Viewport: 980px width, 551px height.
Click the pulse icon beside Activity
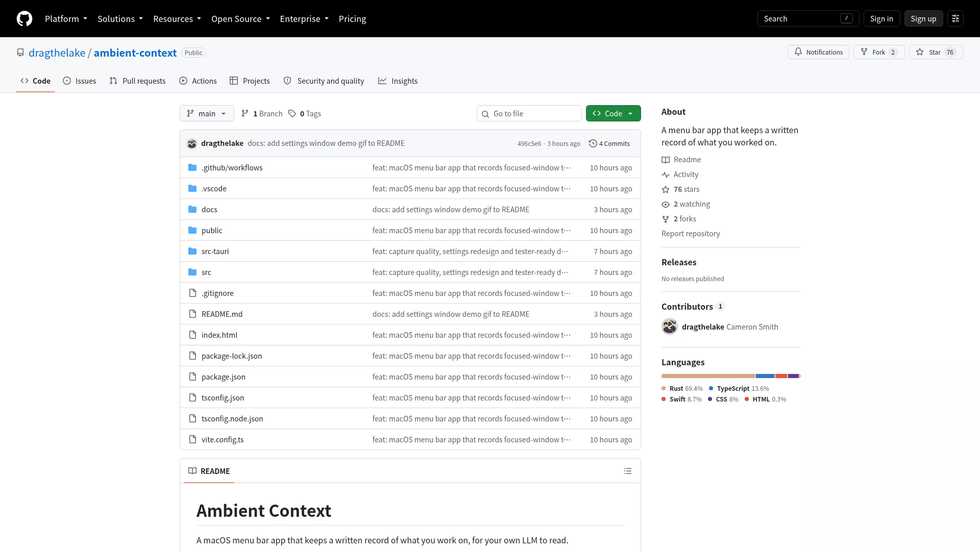pos(666,174)
